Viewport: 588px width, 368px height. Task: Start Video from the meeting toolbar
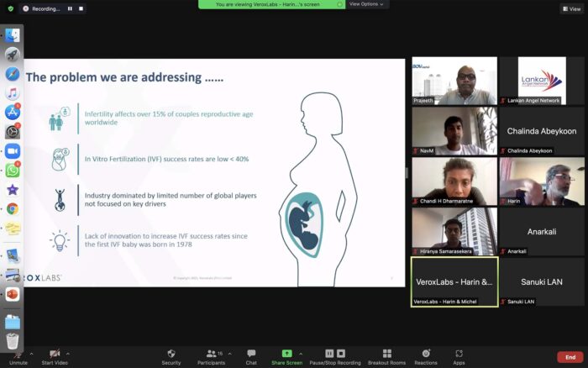[x=54, y=356]
